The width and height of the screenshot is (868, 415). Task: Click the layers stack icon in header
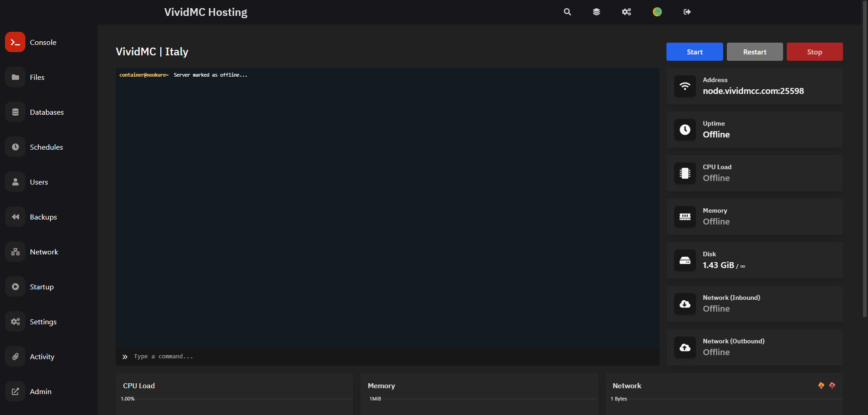597,12
